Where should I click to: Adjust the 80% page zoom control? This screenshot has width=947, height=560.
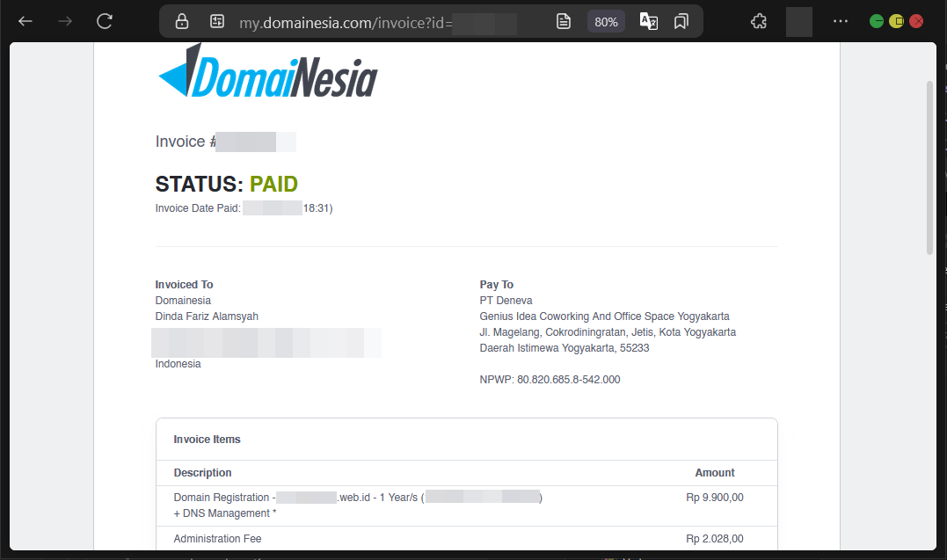606,21
